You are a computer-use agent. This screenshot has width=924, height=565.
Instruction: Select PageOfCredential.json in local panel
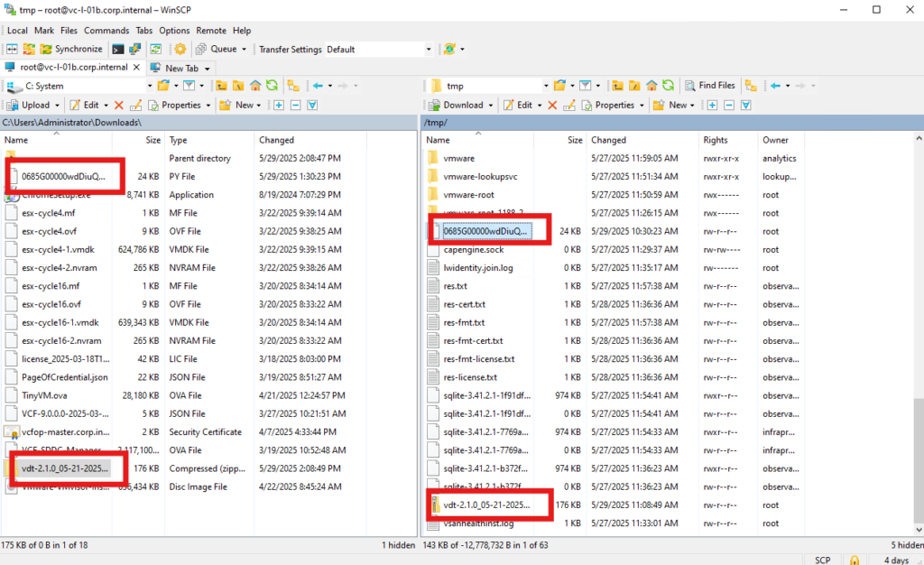64,377
